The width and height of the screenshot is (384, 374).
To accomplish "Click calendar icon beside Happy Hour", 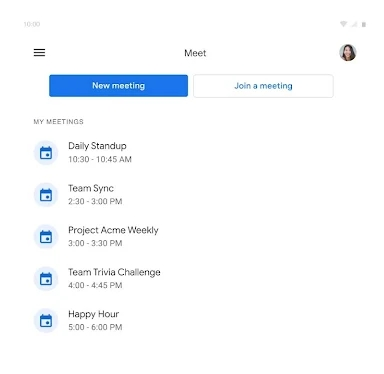I will (46, 321).
